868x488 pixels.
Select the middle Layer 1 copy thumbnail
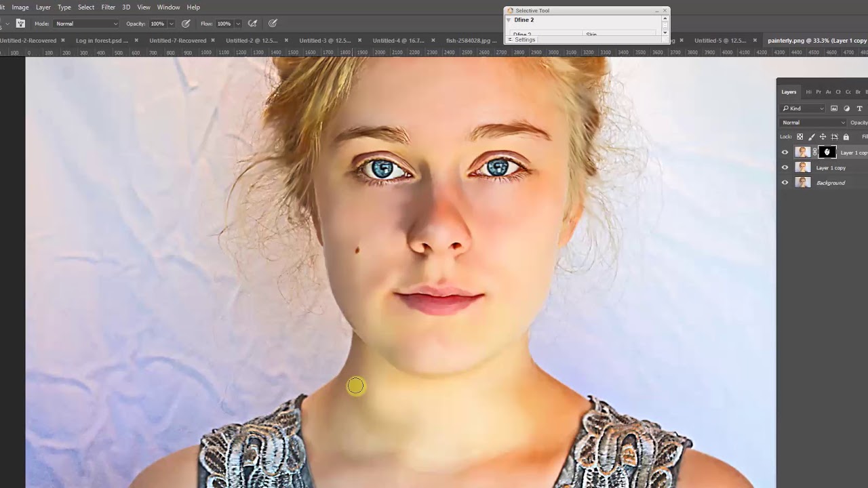coord(803,167)
